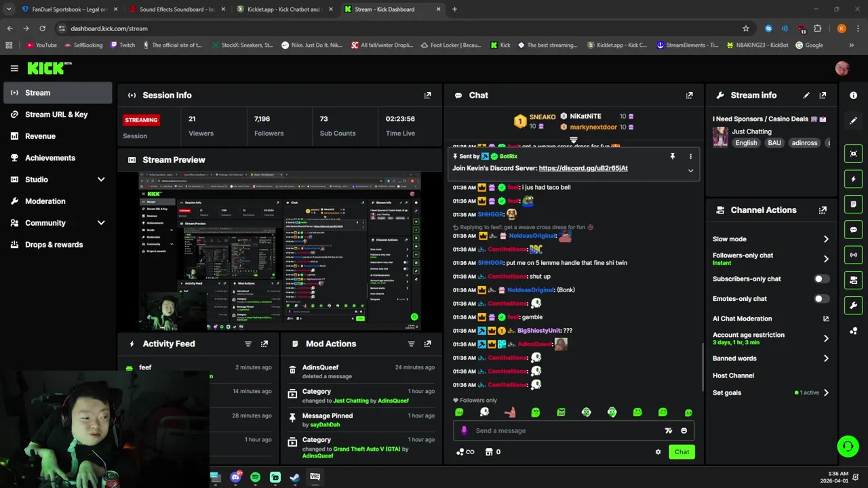Click the chat bubble icon on the right rail

(x=853, y=230)
